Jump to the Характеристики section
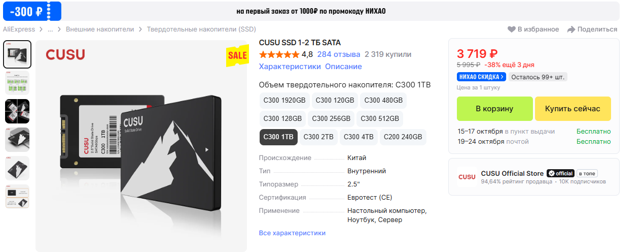 point(290,67)
